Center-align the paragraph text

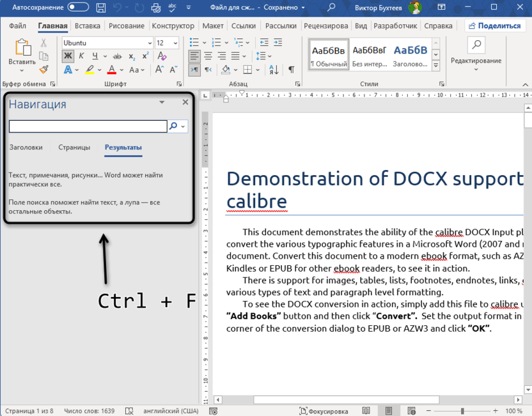pos(208,56)
